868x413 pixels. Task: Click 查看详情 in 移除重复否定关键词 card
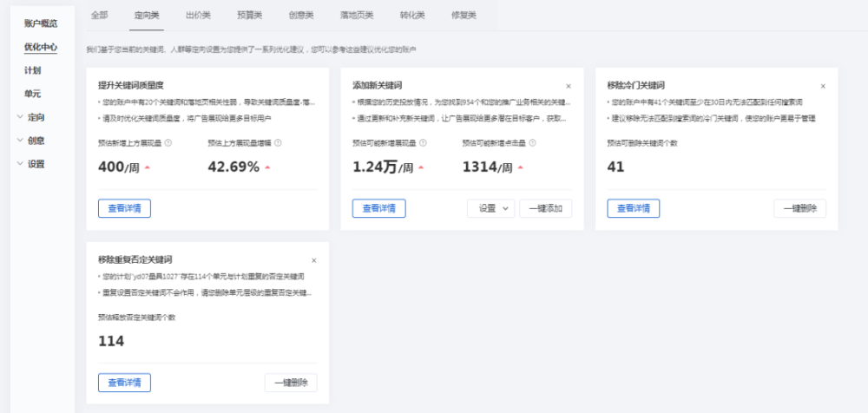125,383
